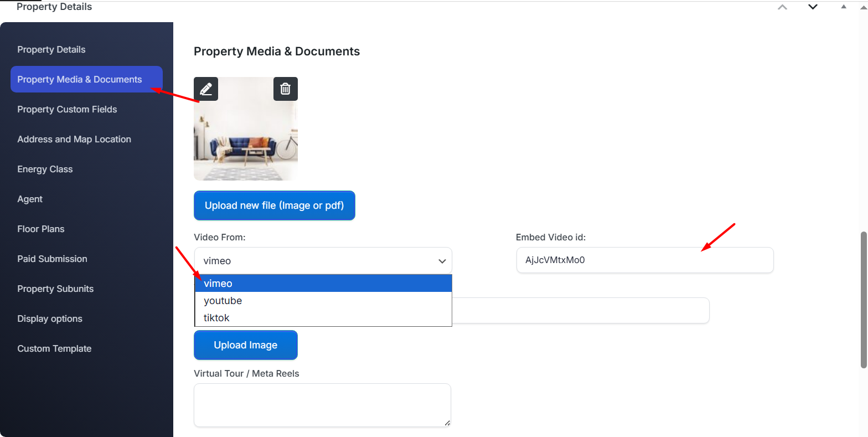Screen dimensions: 868x437
Task: Choose vimeo from the dropdown list
Action: coord(323,284)
